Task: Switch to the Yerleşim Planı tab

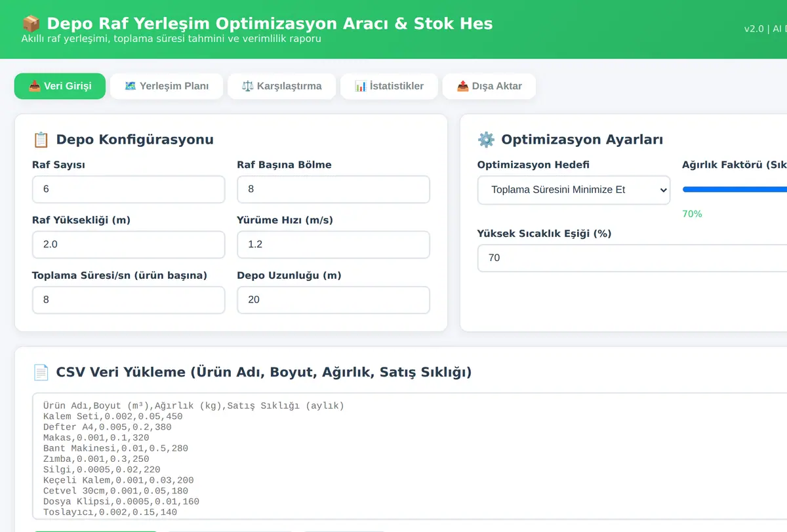Action: pos(167,86)
